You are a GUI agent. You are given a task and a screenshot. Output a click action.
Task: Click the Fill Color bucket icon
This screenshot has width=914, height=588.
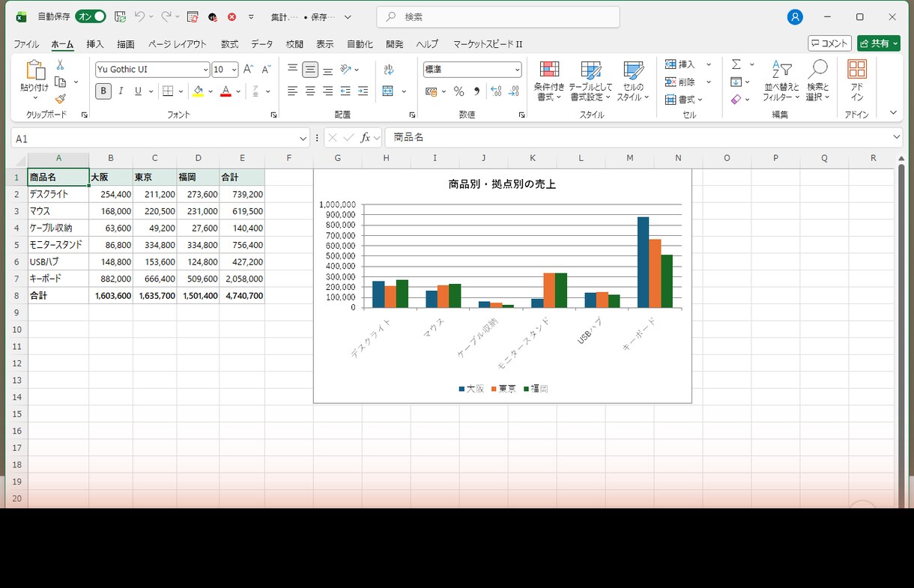198,91
